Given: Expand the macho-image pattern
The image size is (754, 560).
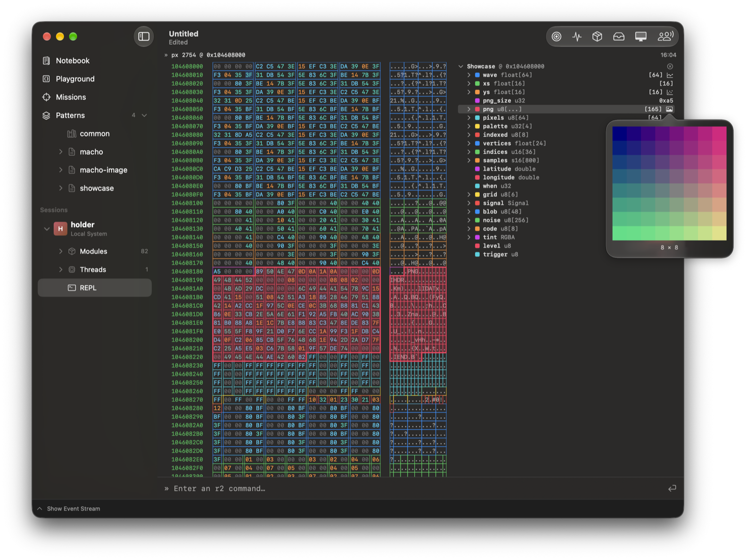Looking at the screenshot, I should [x=61, y=170].
